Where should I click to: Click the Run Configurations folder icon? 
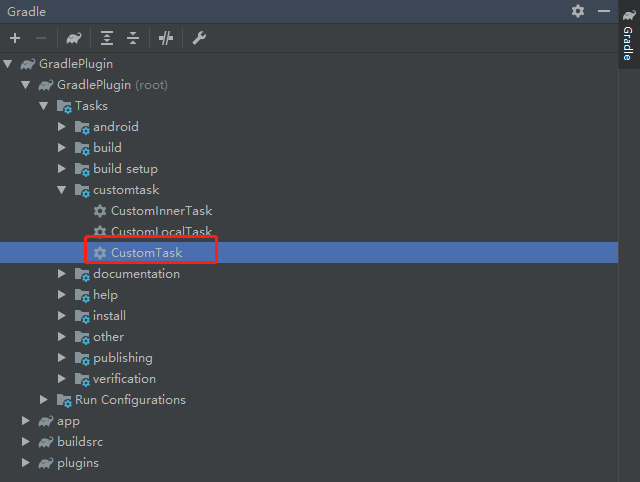point(64,400)
